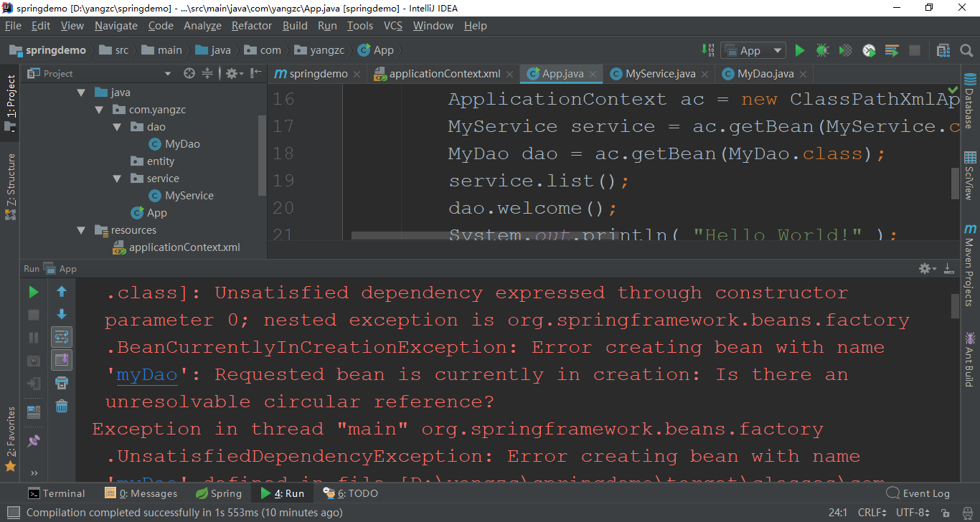Open the Event Log
Viewport: 980px width, 522px height.
point(925,493)
